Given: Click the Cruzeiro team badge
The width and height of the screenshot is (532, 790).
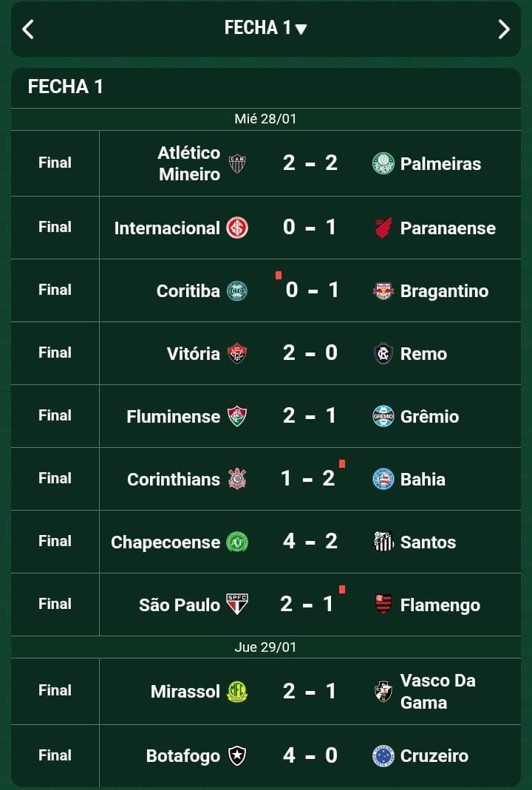Looking at the screenshot, I should click(383, 755).
